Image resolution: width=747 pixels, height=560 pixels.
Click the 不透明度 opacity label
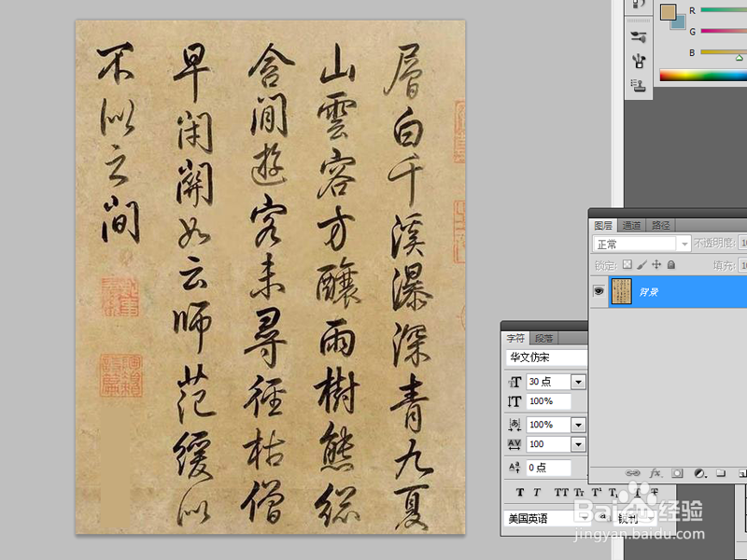714,244
